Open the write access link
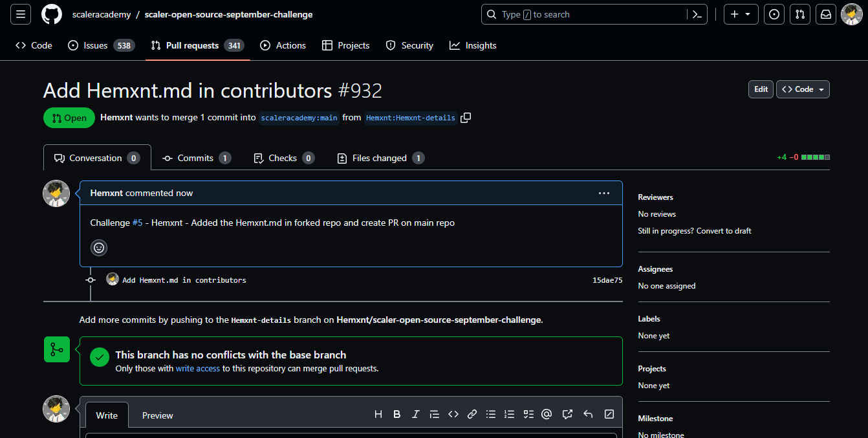The width and height of the screenshot is (868, 438). point(198,368)
